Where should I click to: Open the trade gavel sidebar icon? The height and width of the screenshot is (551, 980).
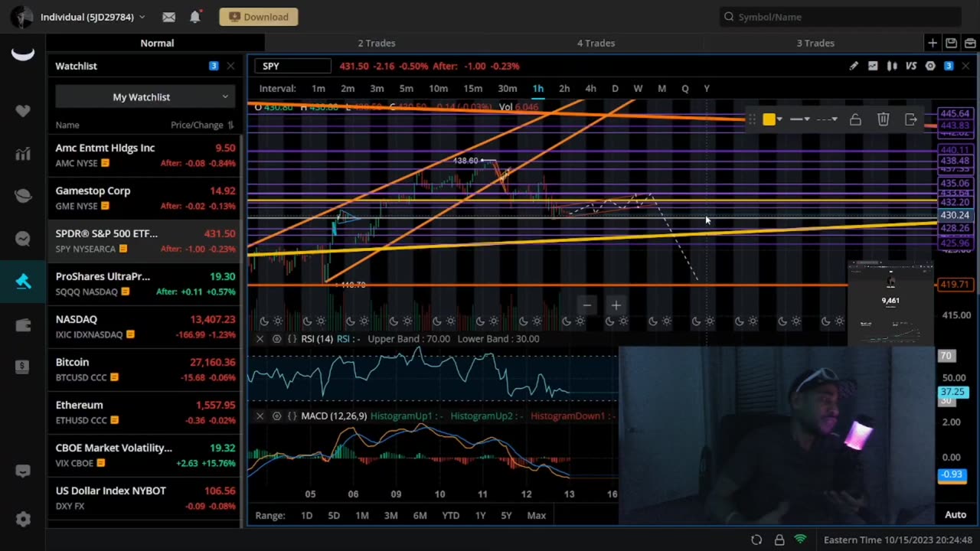23,282
